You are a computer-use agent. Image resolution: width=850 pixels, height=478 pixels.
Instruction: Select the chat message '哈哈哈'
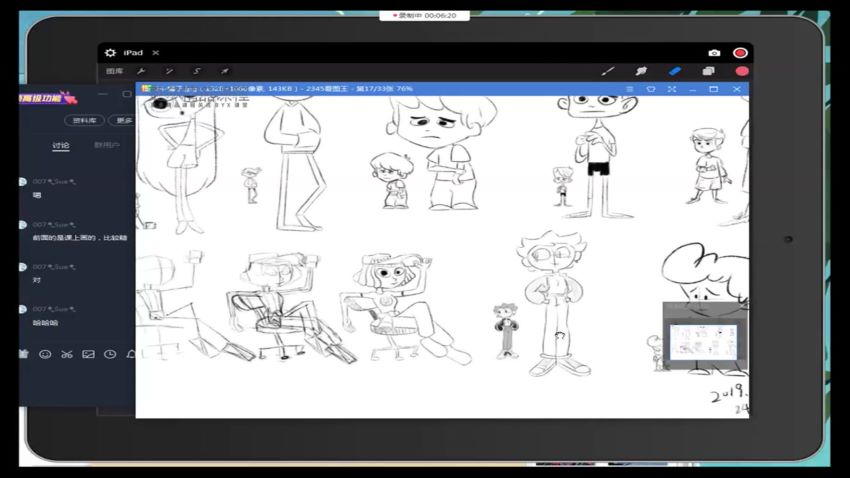pyautogui.click(x=46, y=323)
